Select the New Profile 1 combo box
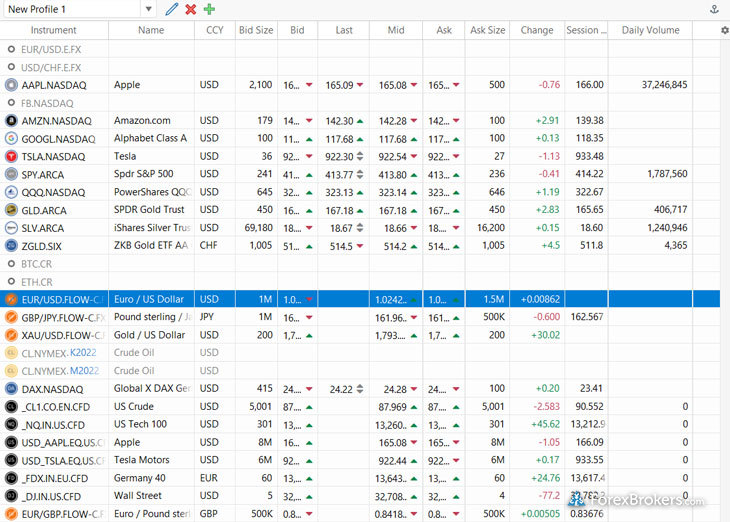Screen dimensions: 730x522 pyautogui.click(x=79, y=9)
